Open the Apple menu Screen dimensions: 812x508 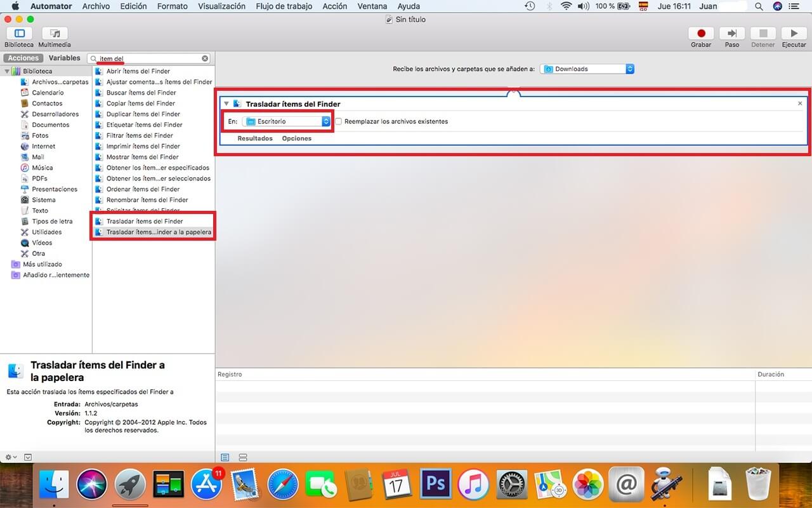click(x=16, y=6)
